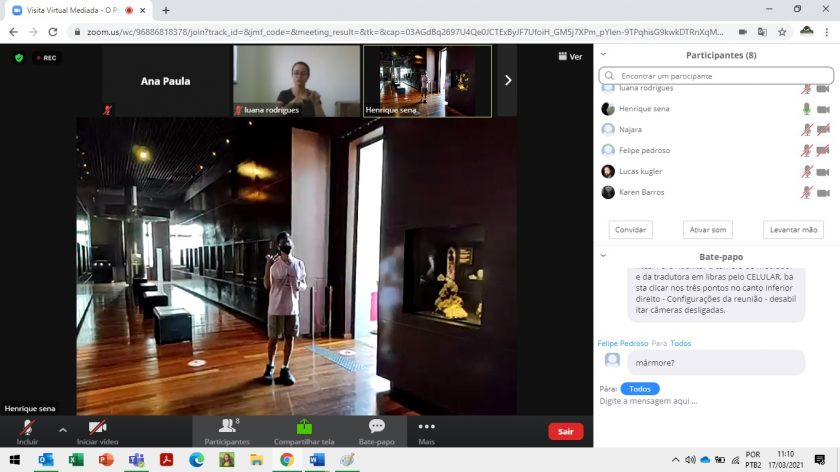Click Felipe pedroso muted microphone icon
840x472 pixels.
pos(806,151)
